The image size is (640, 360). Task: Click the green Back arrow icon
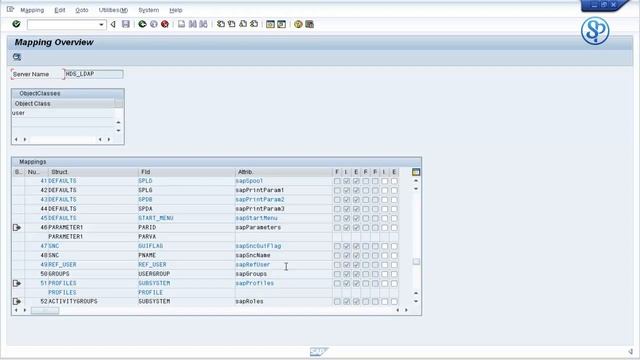click(x=142, y=24)
